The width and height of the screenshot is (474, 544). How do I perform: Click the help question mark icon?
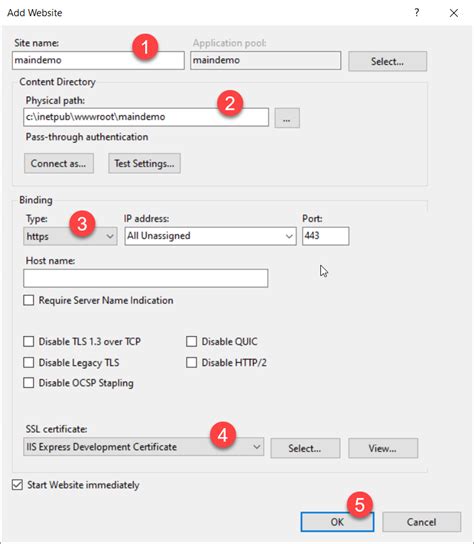(417, 12)
